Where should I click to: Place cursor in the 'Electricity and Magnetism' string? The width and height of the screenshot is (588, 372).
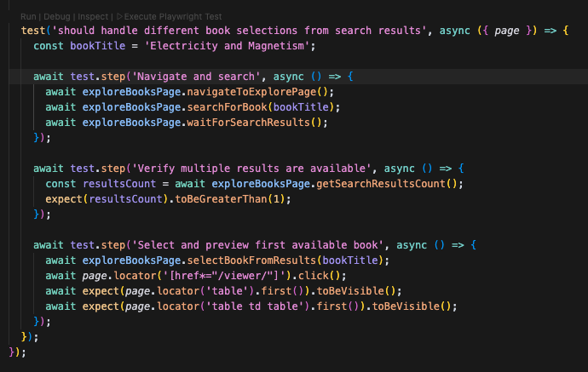click(230, 46)
